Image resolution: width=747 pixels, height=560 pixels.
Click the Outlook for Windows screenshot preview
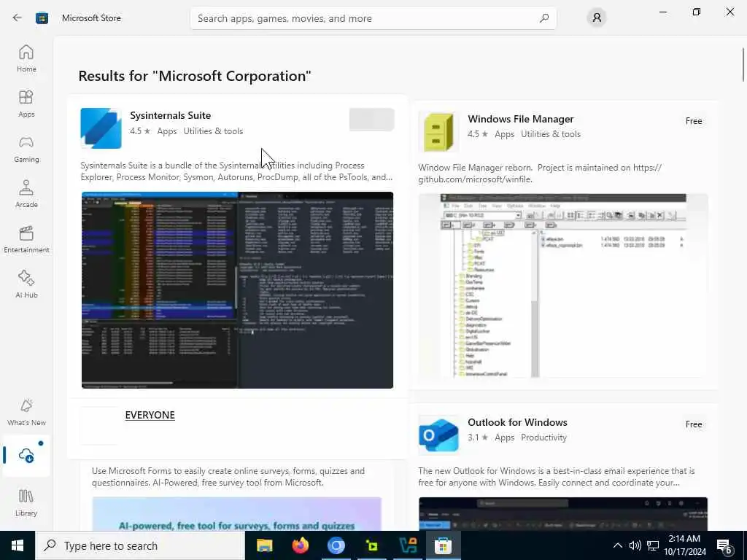(x=563, y=514)
